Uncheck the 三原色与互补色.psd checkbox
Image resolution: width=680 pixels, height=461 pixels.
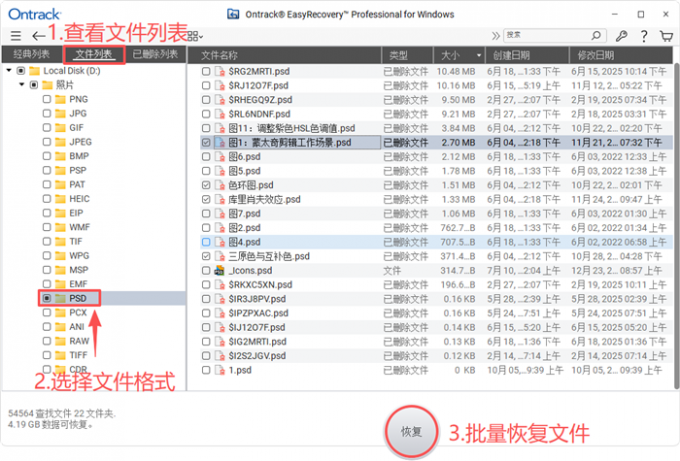tap(206, 256)
